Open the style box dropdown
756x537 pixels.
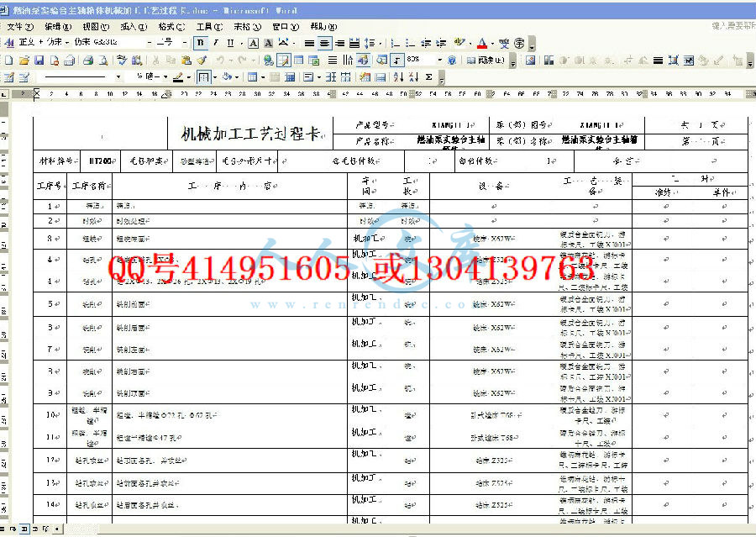tap(67, 43)
